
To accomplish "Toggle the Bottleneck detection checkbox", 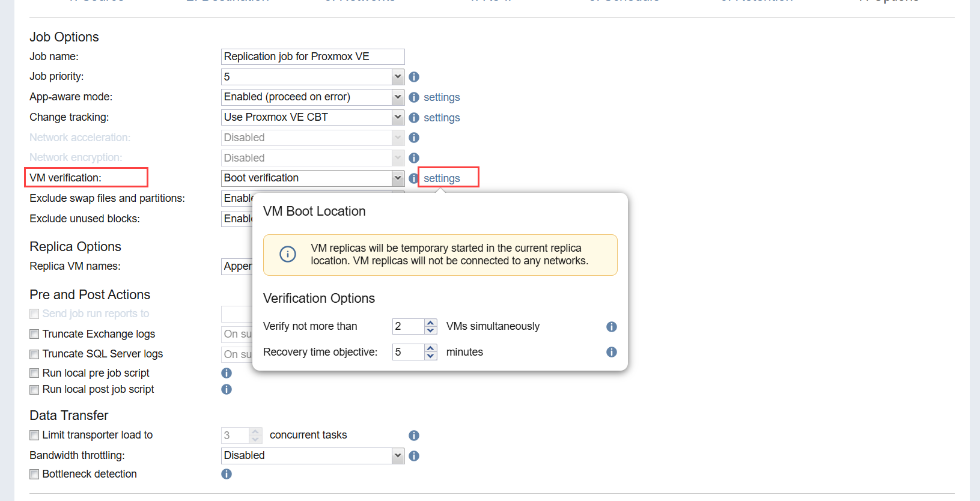I will pos(35,475).
